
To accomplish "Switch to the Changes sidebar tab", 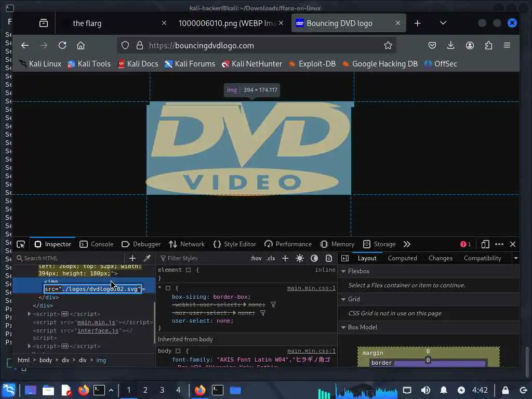I will tap(441, 258).
